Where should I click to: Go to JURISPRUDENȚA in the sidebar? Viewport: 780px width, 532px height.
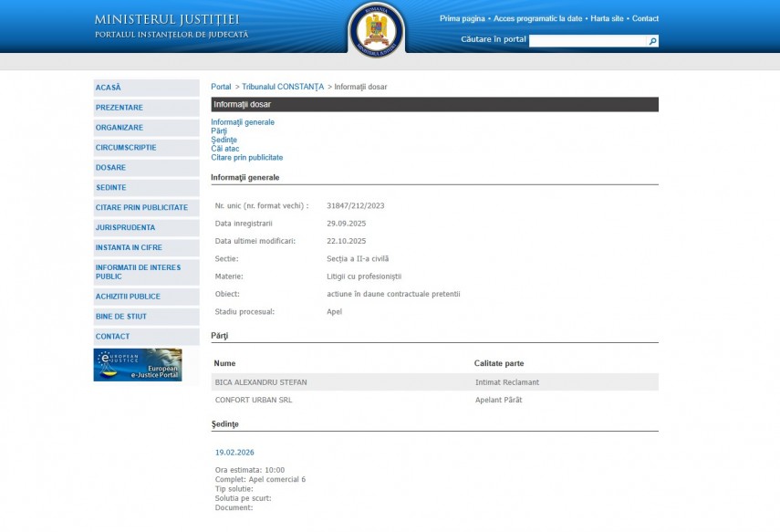125,227
